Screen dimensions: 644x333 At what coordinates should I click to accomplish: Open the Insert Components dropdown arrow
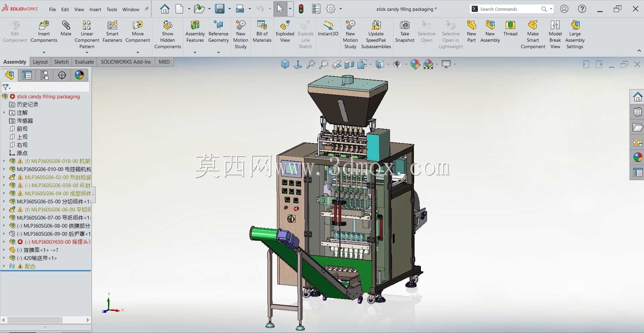44,52
